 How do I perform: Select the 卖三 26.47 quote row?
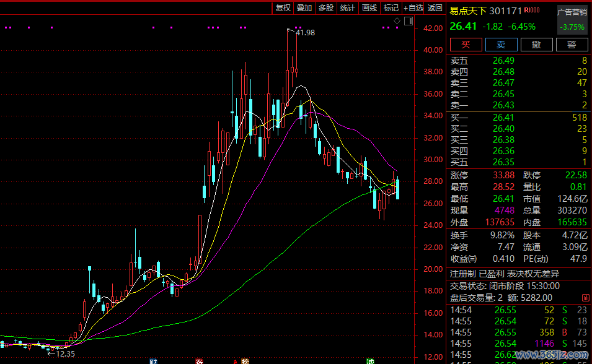pos(518,83)
